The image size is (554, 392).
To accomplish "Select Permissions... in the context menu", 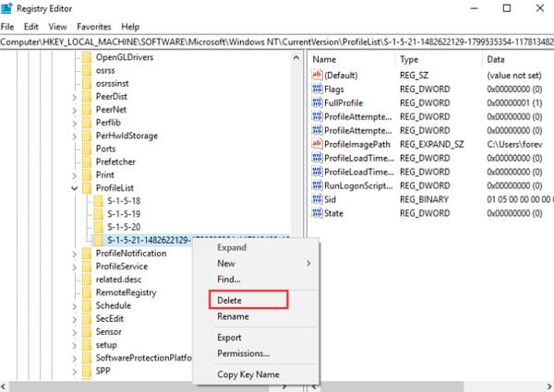I will click(243, 352).
